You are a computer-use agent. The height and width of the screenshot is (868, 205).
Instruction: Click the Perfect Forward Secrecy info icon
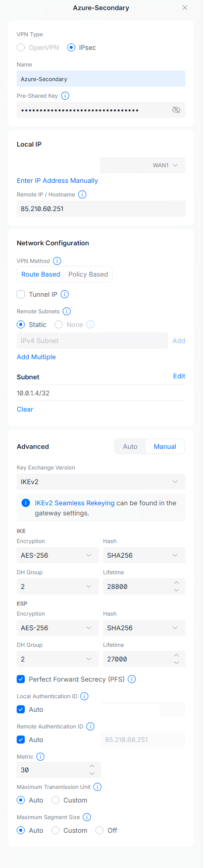pos(132,679)
